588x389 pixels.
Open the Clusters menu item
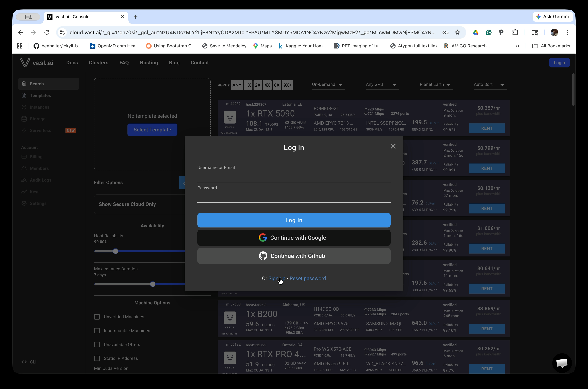98,63
